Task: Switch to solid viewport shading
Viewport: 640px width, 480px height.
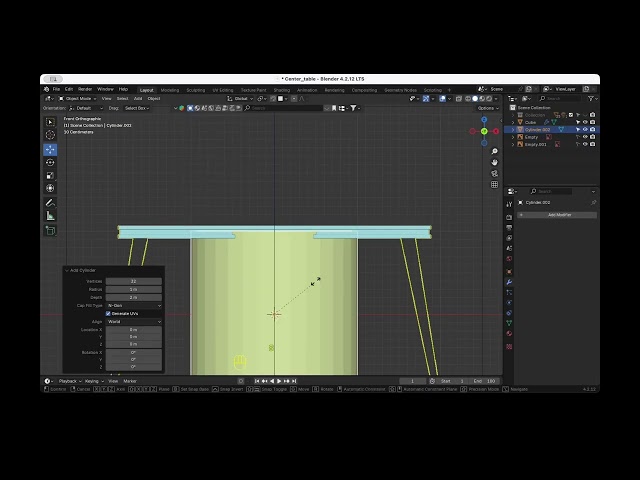Action: point(475,99)
